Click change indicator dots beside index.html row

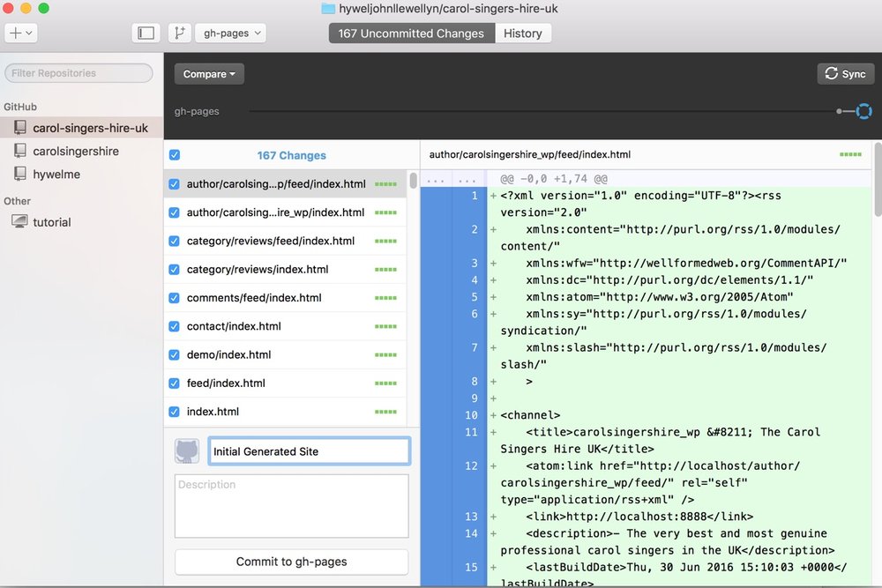pos(386,412)
